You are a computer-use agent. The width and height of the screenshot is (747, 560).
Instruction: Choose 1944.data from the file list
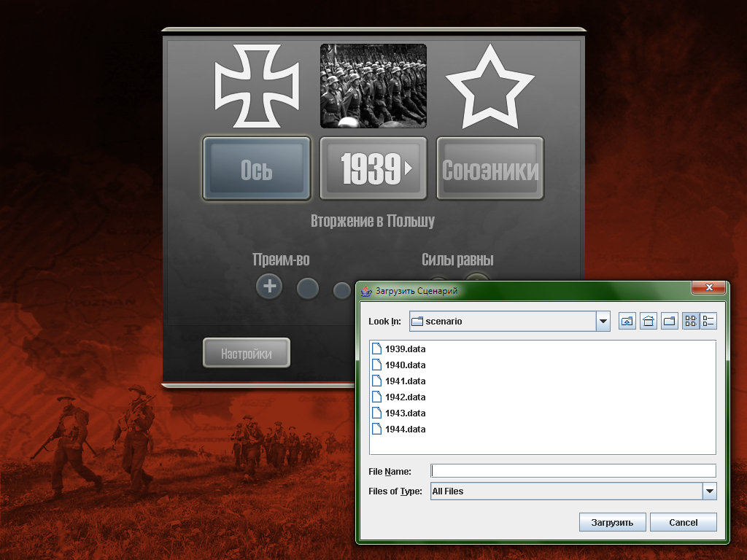405,429
